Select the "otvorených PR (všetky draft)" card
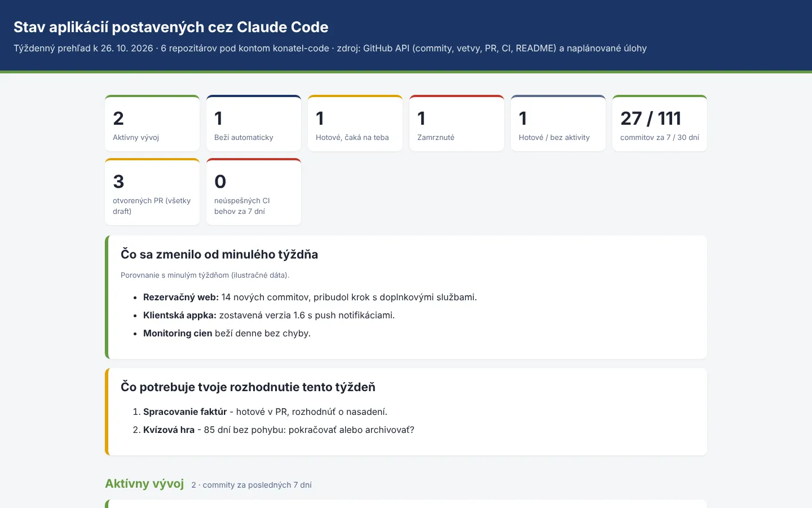The height and width of the screenshot is (508, 812). pos(152,192)
